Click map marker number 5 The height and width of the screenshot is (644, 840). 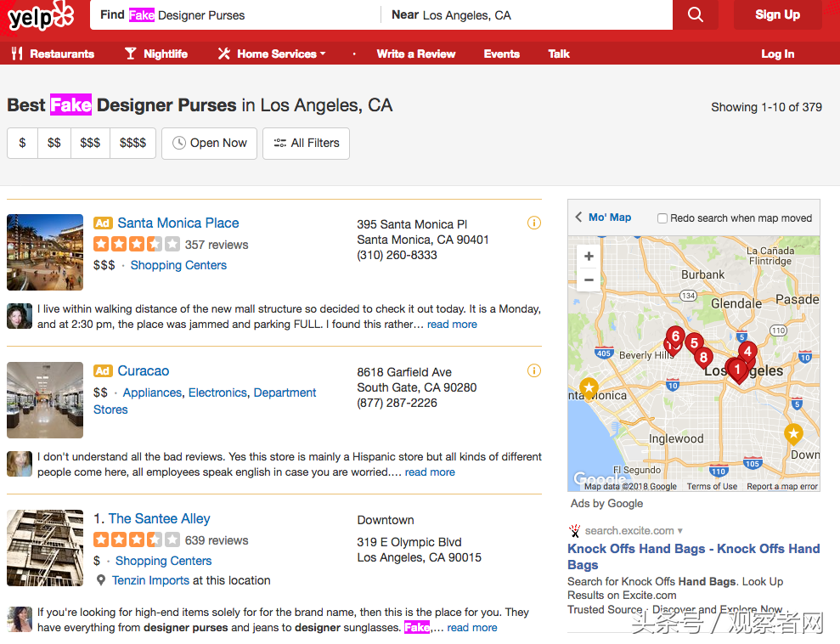(x=694, y=343)
